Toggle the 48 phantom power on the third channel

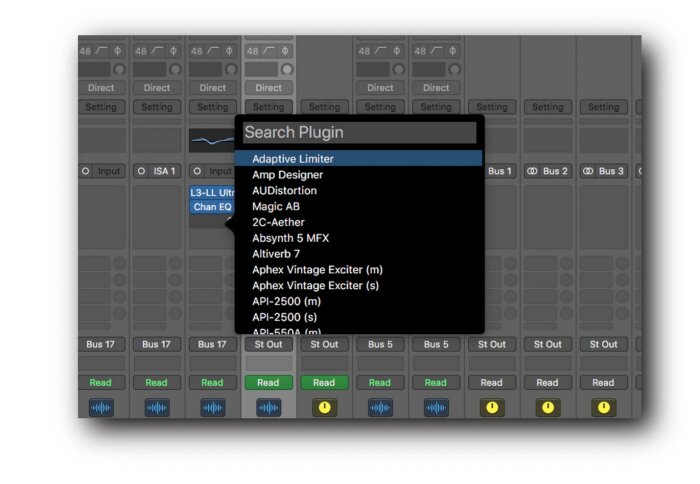click(x=196, y=51)
